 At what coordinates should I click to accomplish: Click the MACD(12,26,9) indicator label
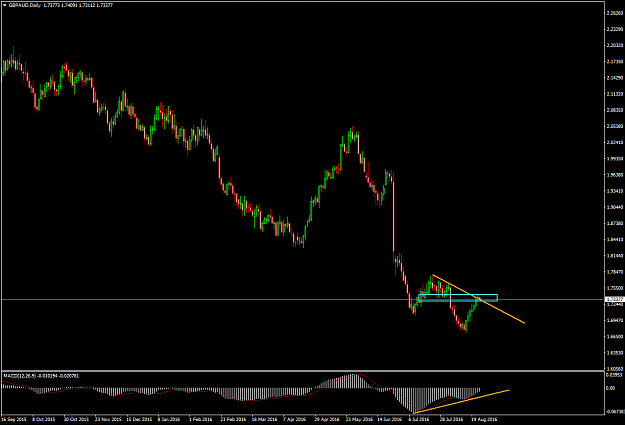coord(19,376)
